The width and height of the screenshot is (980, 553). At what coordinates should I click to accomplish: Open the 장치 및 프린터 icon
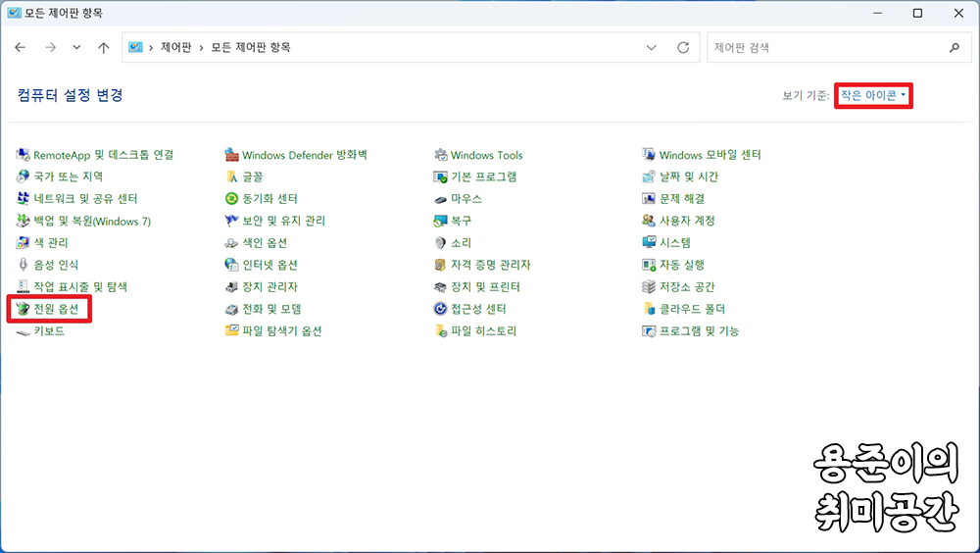(441, 286)
